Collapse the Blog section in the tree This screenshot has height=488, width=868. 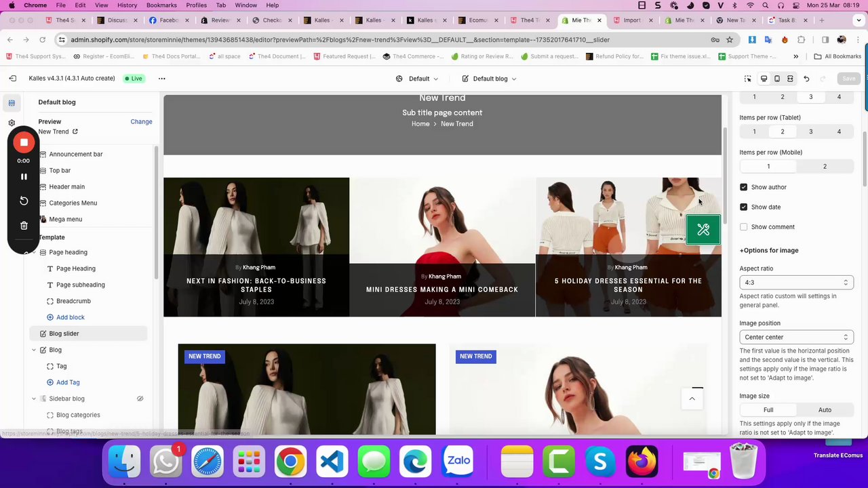(x=34, y=350)
